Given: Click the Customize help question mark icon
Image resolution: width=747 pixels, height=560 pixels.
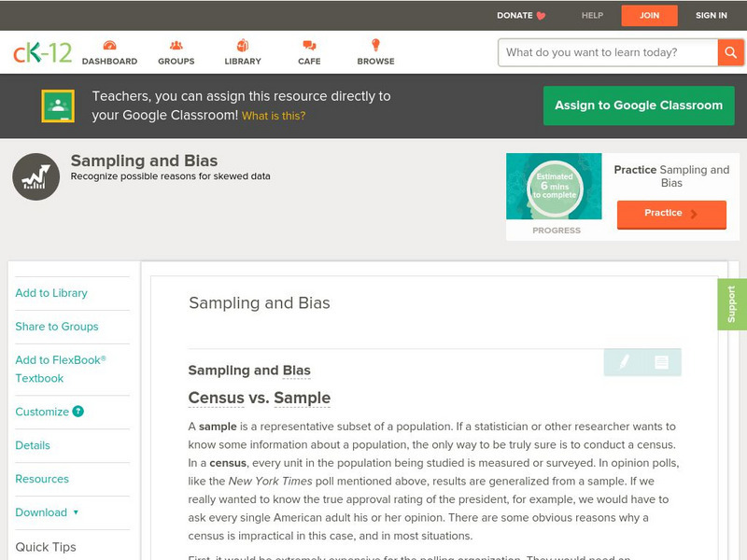Looking at the screenshot, I should (x=78, y=412).
